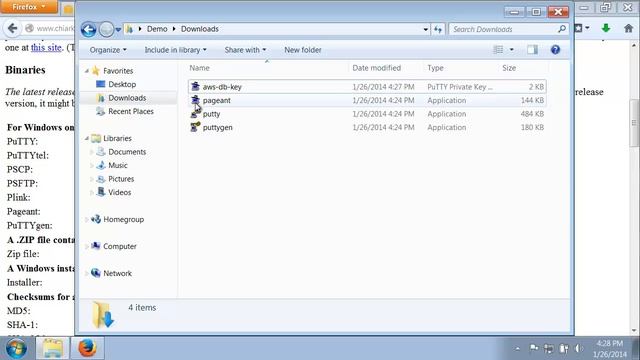Sort by the Date modified column

(377, 68)
